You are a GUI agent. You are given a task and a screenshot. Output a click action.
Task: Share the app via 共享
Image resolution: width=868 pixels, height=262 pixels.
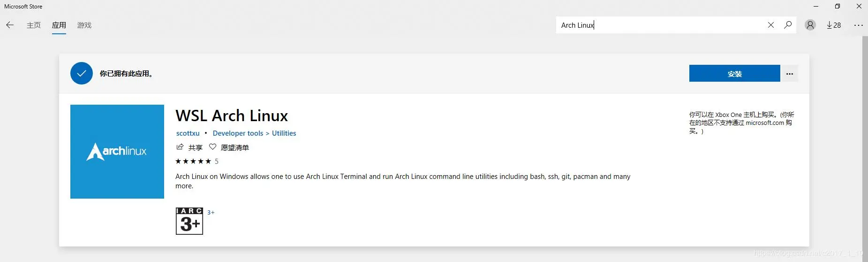point(189,147)
